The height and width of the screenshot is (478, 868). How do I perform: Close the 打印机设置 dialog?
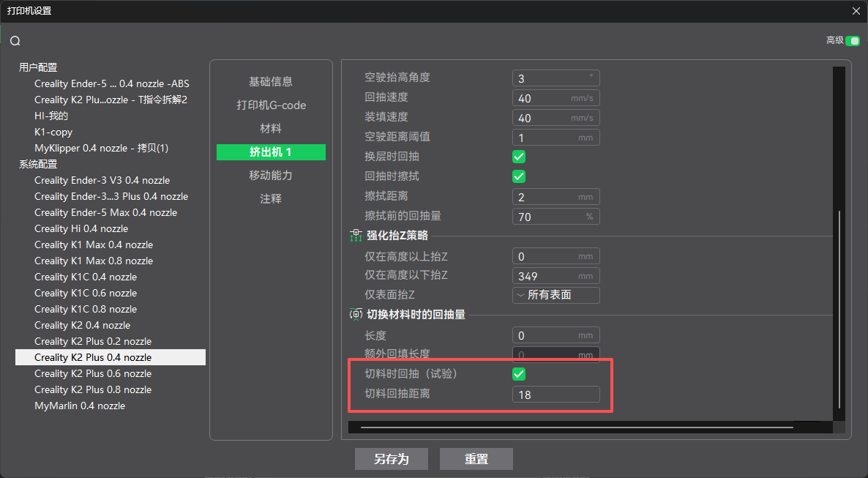(856, 11)
